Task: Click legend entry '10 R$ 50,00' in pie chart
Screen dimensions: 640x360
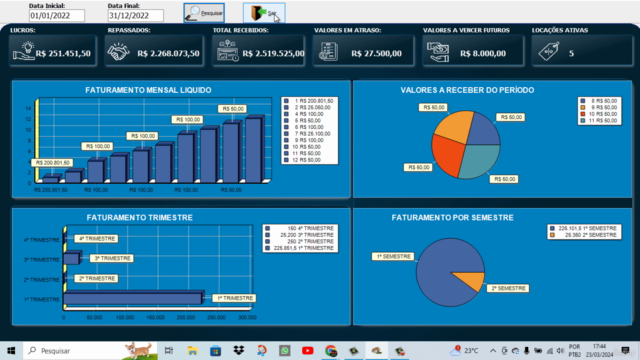Action: (600, 114)
